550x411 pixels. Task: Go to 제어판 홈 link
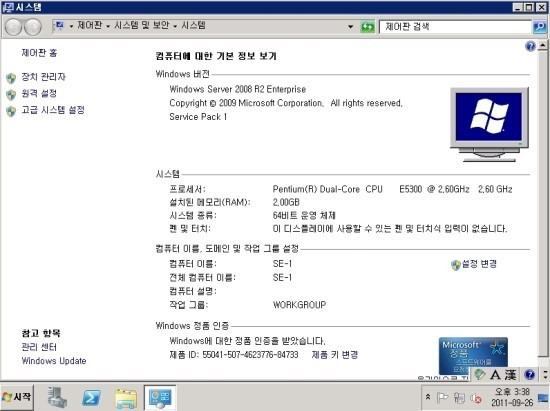point(39,53)
